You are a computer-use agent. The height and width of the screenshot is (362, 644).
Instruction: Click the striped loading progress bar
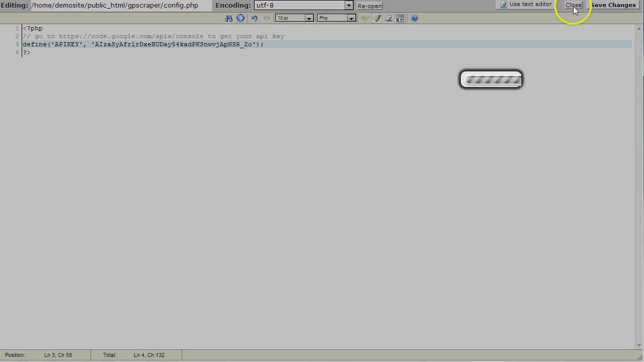tap(492, 79)
